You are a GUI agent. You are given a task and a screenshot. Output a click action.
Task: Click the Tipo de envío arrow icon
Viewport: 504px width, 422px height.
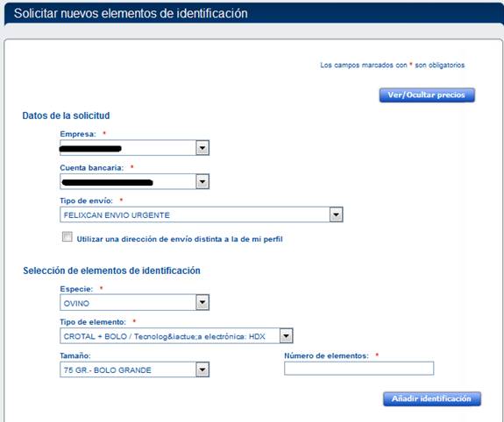click(x=336, y=215)
